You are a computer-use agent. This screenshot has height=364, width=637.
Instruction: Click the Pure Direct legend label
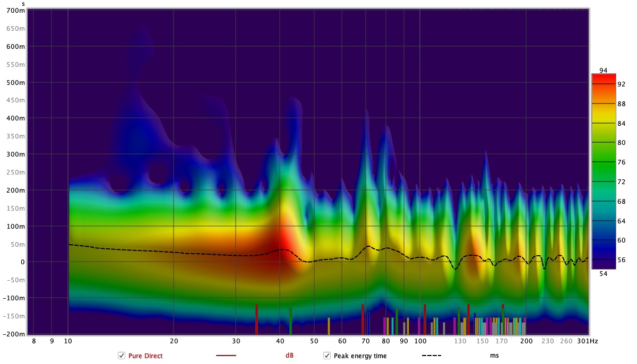pos(145,356)
